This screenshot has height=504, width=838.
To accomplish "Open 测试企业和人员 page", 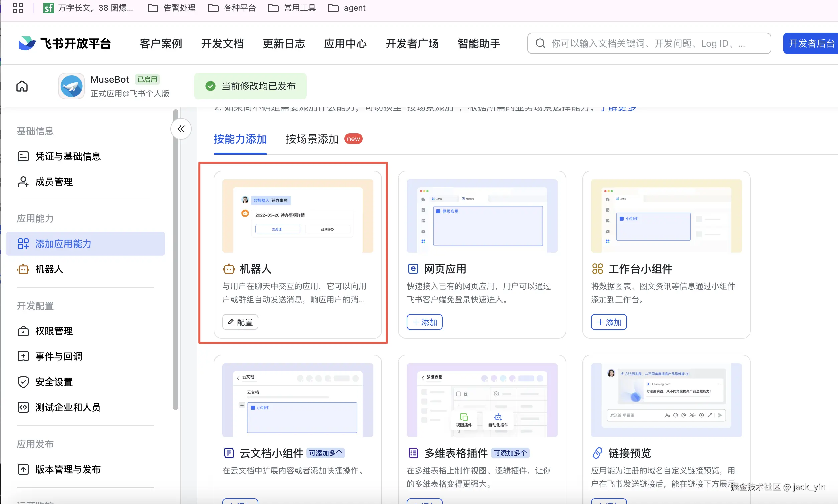I will pyautogui.click(x=67, y=407).
